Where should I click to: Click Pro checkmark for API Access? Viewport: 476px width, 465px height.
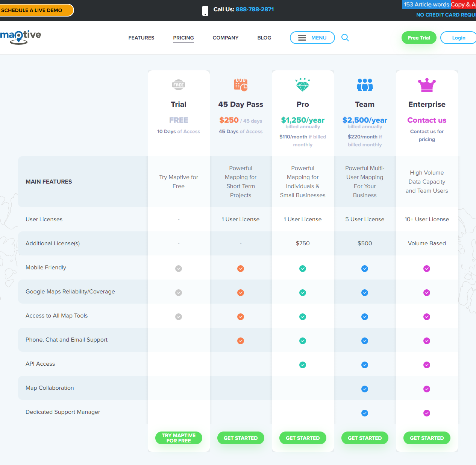(x=303, y=365)
